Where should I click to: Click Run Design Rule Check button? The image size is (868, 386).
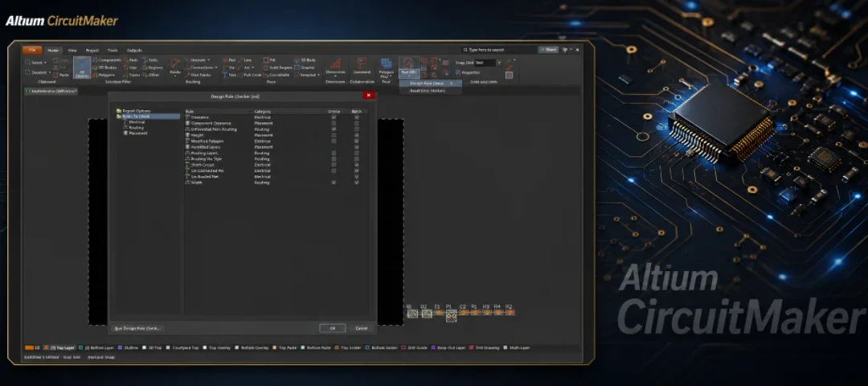137,328
